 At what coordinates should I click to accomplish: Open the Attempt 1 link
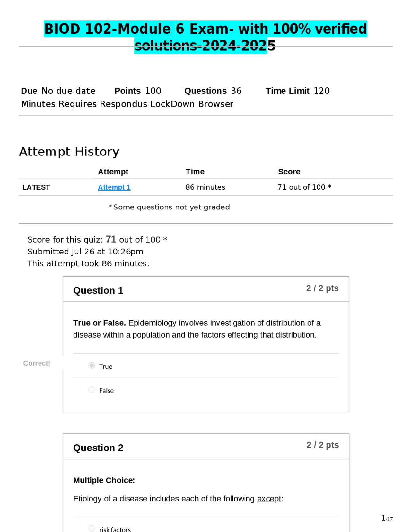coord(114,187)
